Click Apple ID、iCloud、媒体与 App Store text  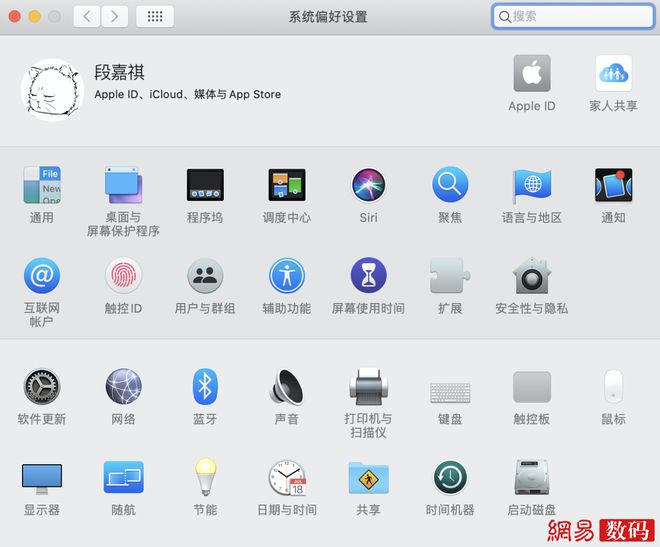point(188,94)
